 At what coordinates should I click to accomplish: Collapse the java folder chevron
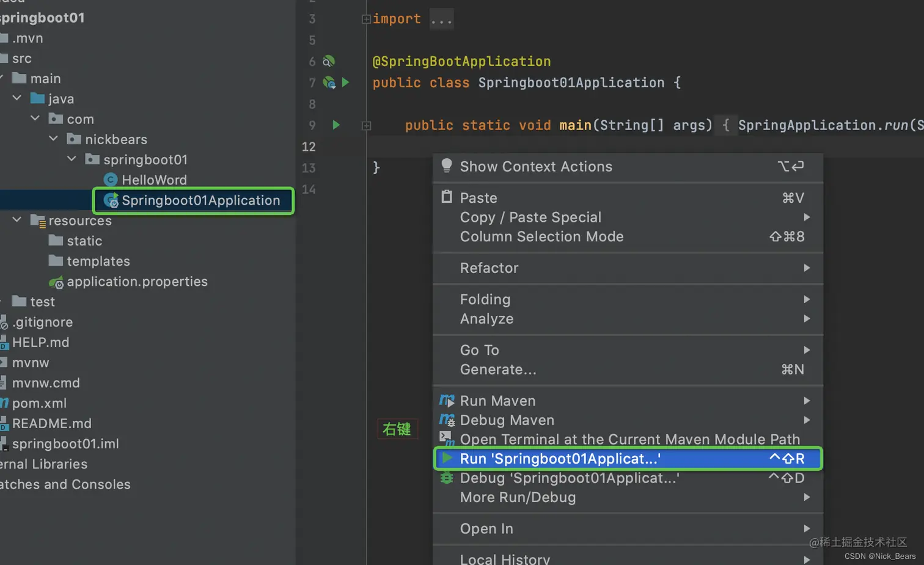coord(17,98)
